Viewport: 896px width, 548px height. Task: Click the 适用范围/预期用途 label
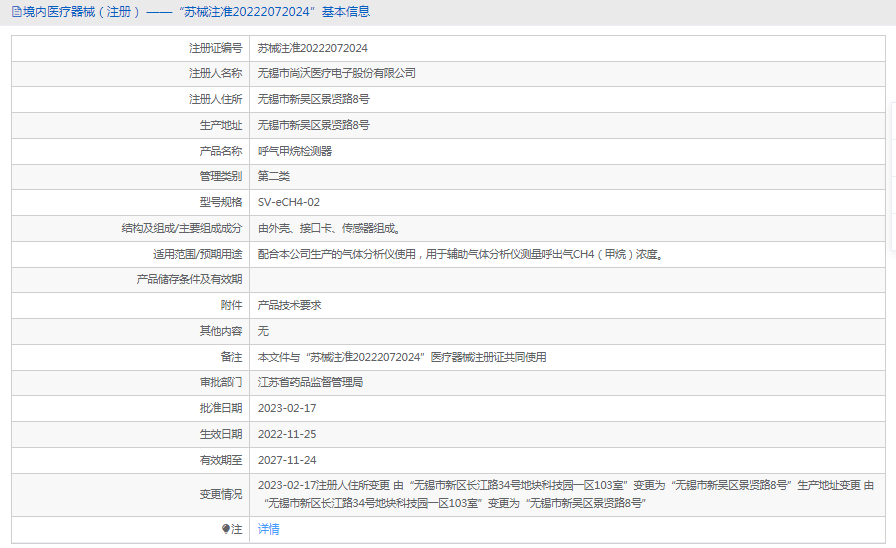[x=197, y=254]
